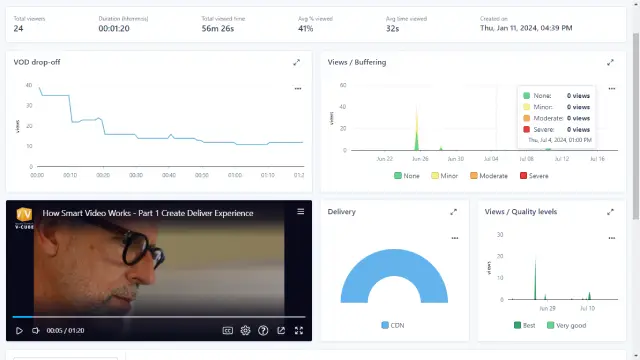Toggle the Severe buffering legend item
The image size is (640, 360).
(x=534, y=176)
